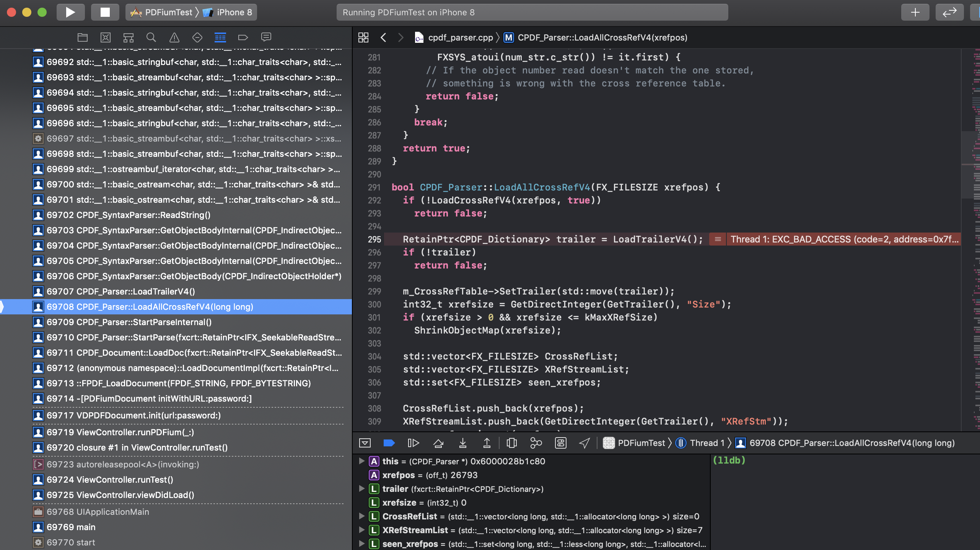This screenshot has width=980, height=550.
Task: Open the Issue navigator warning icon
Action: 174,37
